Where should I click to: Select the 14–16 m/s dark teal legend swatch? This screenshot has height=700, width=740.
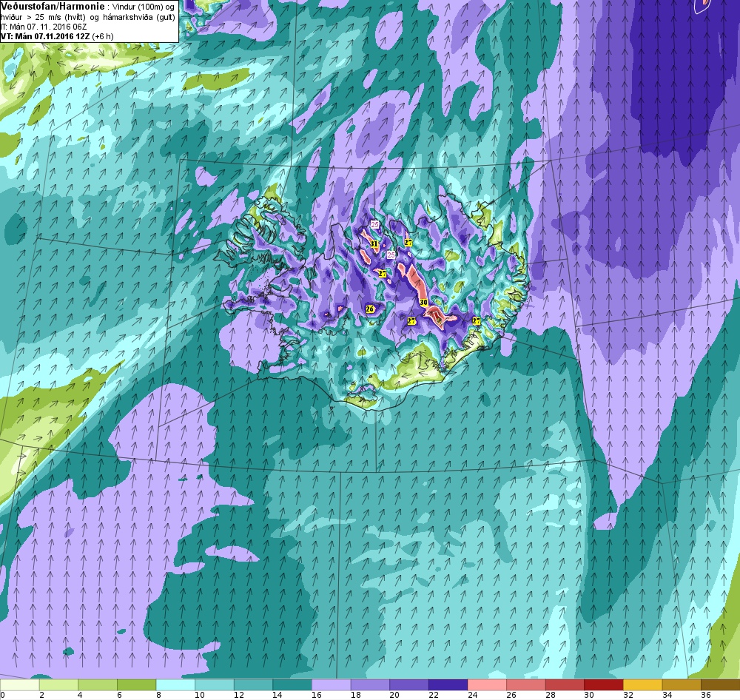292,684
